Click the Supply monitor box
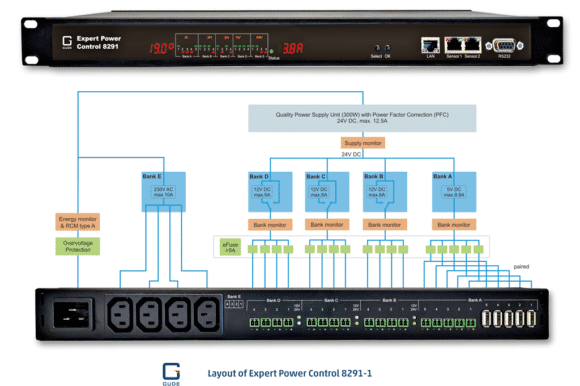Screen dimensions: 580x386 pyautogui.click(x=362, y=143)
